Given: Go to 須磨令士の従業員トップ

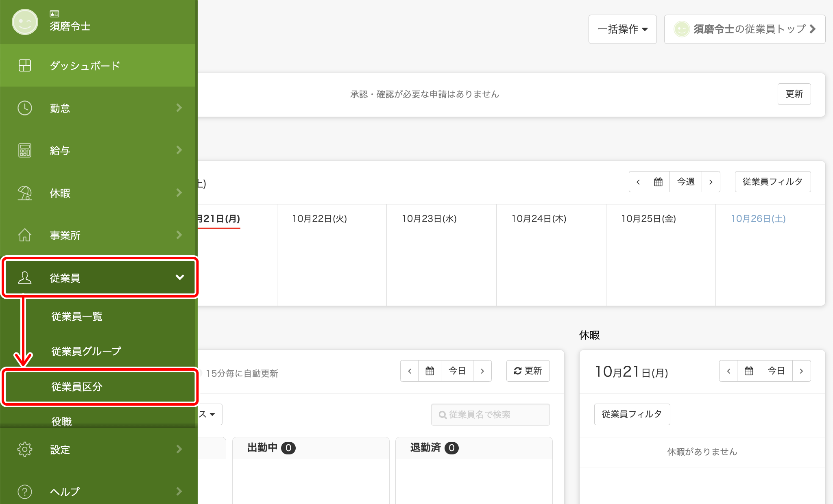Looking at the screenshot, I should click(x=745, y=29).
